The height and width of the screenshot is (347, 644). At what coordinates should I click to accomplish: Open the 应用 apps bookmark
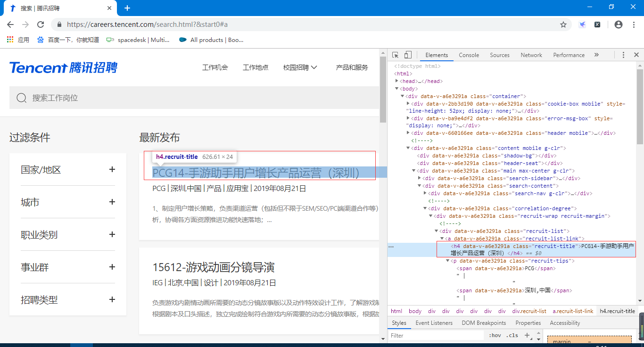point(18,40)
